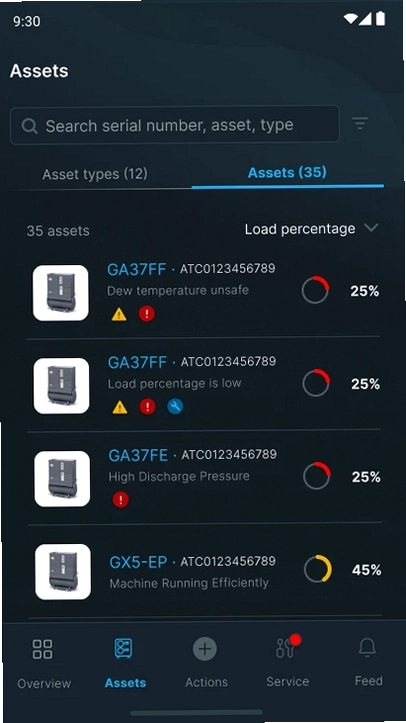
Task: Tap the blue wrench service icon
Action: 175,407
